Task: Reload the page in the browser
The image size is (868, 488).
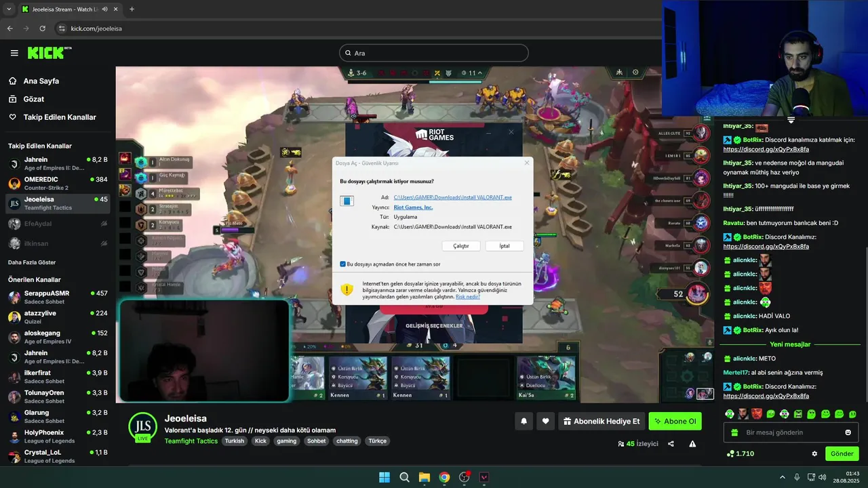Action: click(x=42, y=28)
